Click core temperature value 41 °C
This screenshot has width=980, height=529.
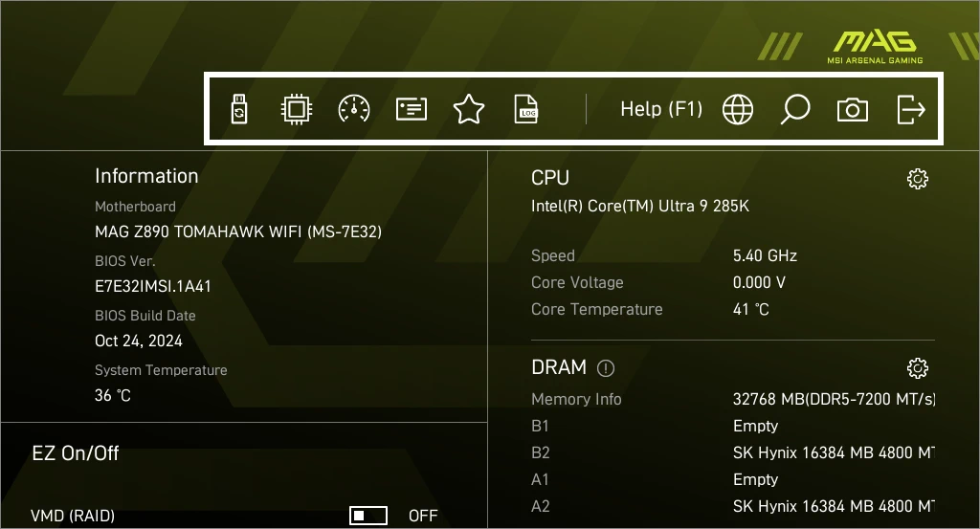pos(750,309)
